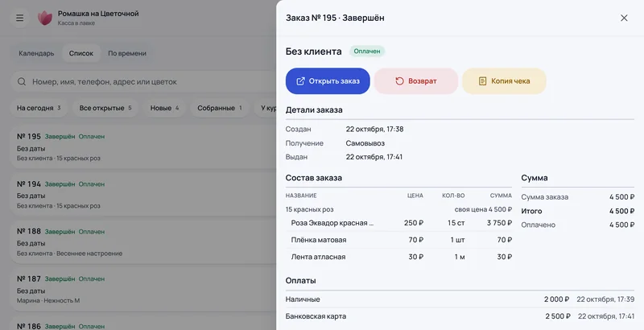Open the hamburger menu icon

[x=19, y=18]
